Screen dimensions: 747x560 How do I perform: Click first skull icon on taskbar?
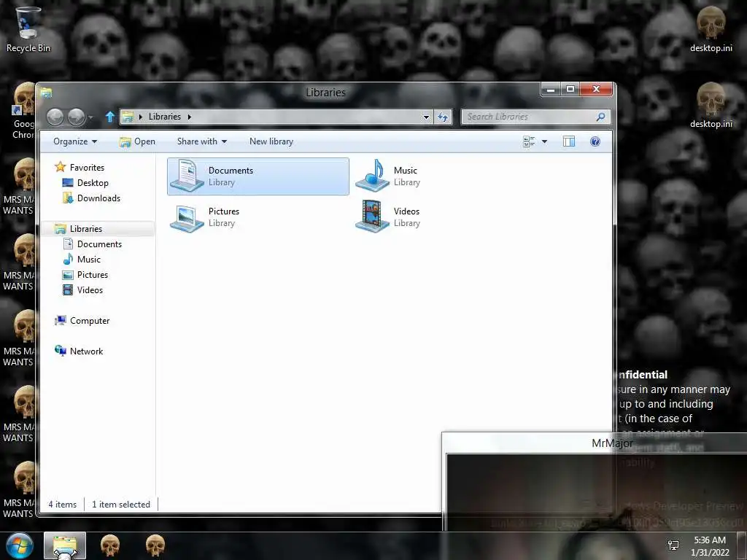tap(110, 545)
